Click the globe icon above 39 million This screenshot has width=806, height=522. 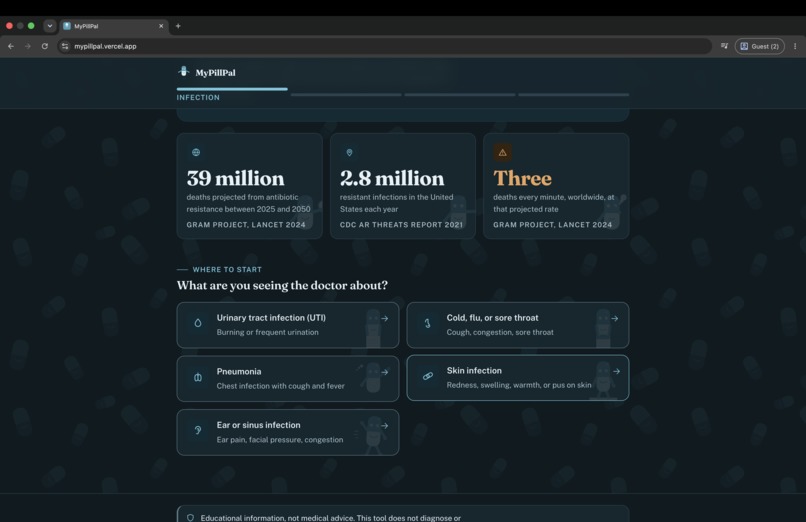196,152
